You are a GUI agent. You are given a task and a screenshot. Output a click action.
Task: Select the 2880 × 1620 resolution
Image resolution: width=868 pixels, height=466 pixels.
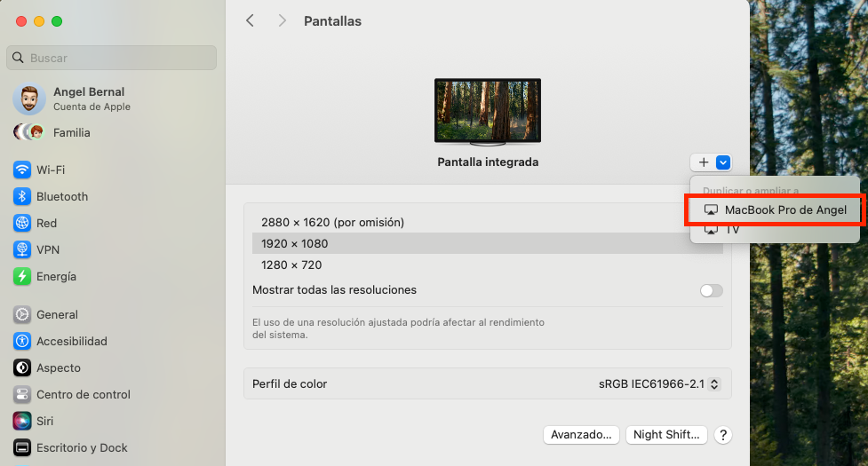click(x=332, y=222)
